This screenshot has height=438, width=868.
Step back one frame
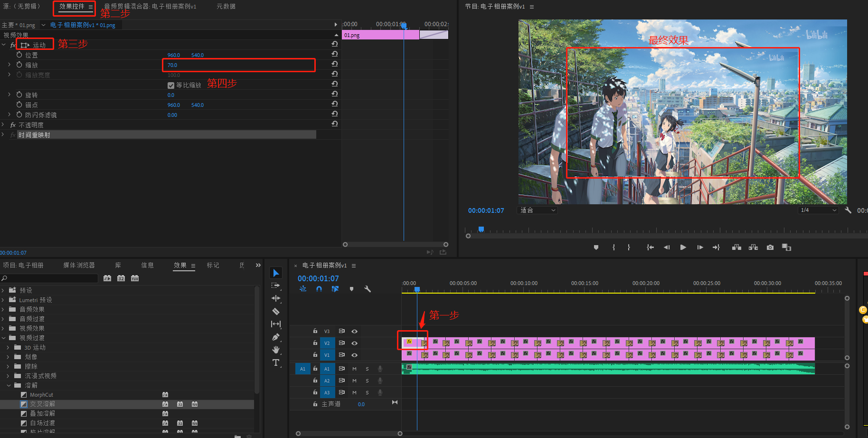[x=667, y=248]
